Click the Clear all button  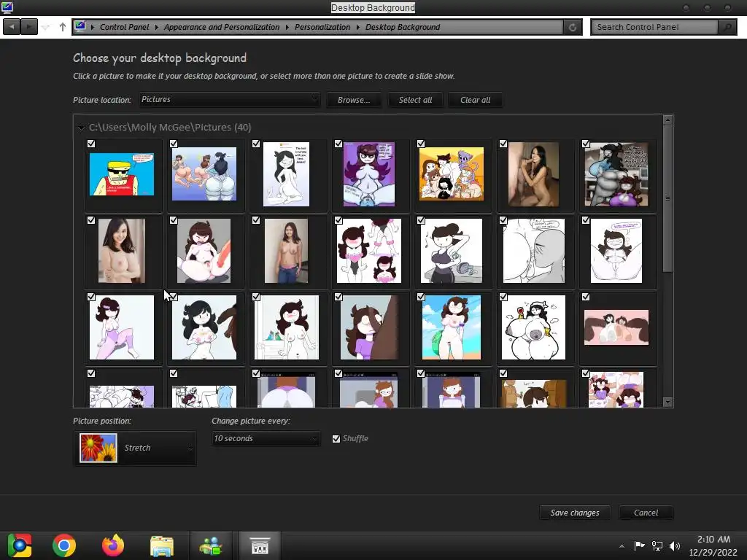(476, 100)
